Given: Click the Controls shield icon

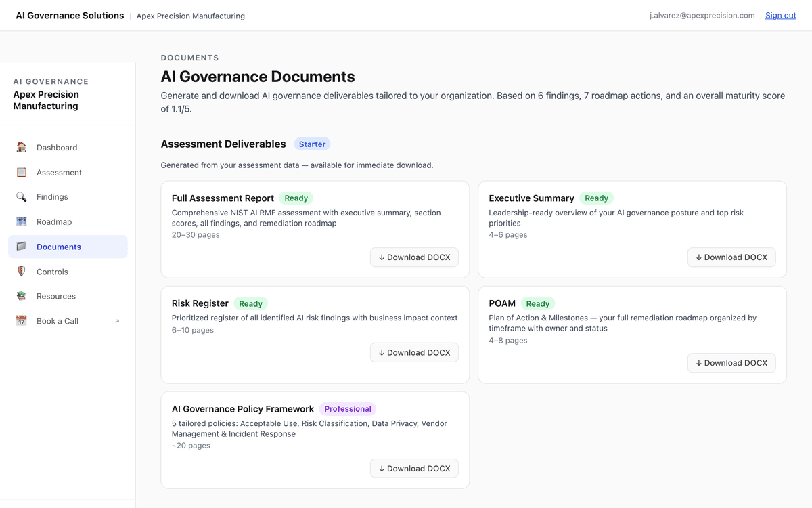Looking at the screenshot, I should (22, 272).
